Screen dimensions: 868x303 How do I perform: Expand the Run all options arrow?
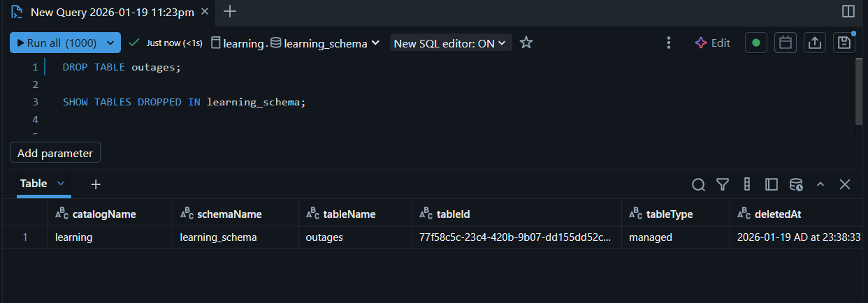pos(110,43)
